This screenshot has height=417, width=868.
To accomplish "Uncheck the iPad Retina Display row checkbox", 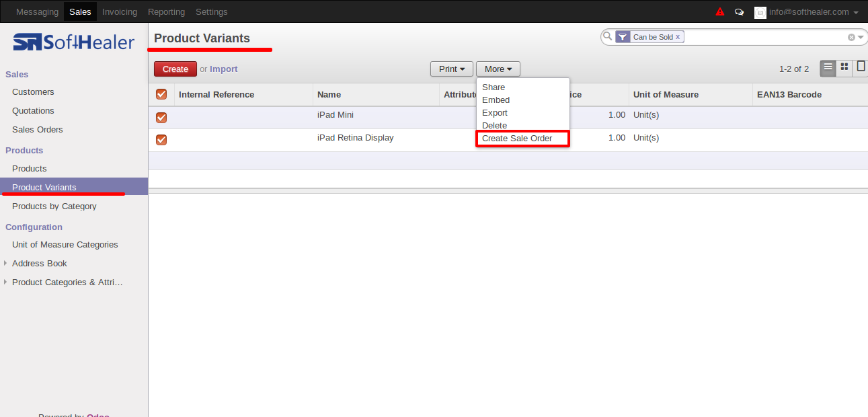I will [x=161, y=140].
